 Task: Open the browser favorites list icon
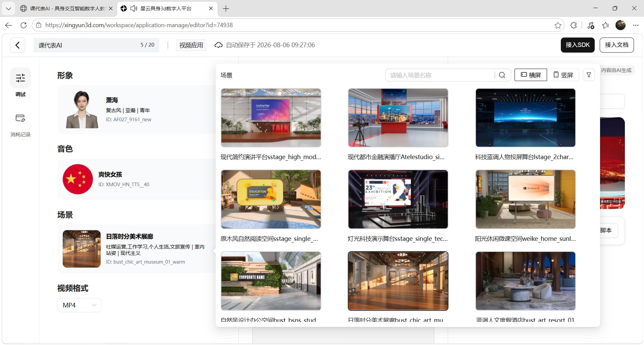tap(605, 25)
